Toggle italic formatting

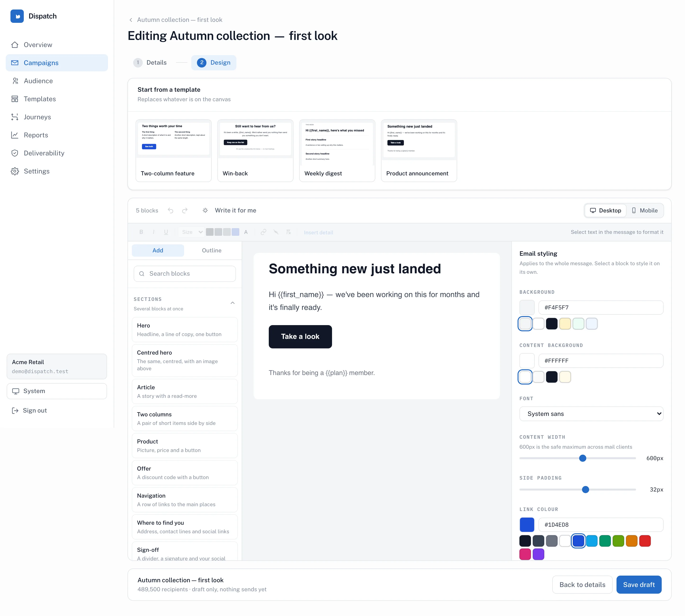pyautogui.click(x=153, y=232)
